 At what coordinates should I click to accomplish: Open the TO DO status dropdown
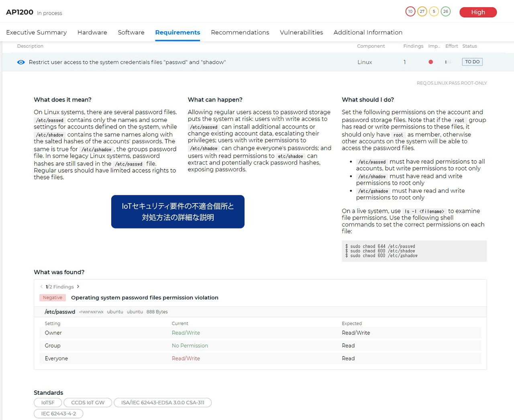point(472,62)
